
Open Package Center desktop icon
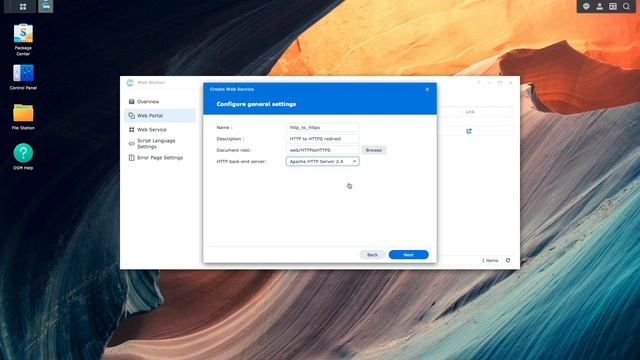pos(23,40)
